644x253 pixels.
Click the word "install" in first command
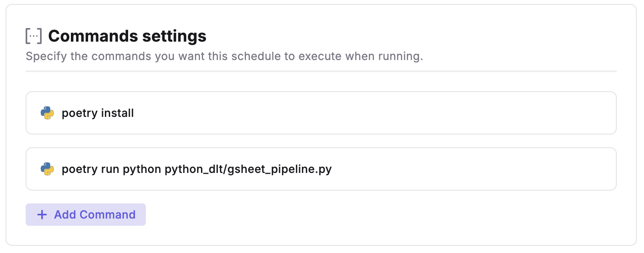click(117, 113)
